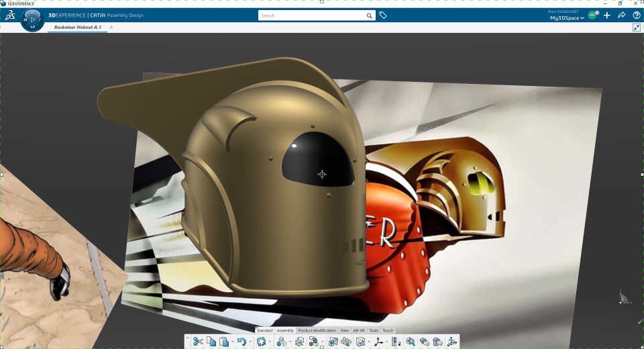Image resolution: width=644 pixels, height=349 pixels.
Task: Click the axis system icon
Action: (378, 342)
